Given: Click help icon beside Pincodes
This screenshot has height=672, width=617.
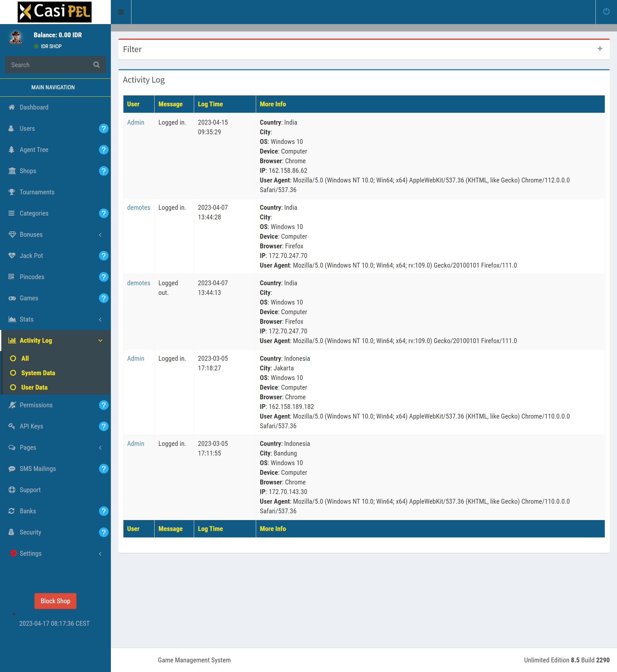Looking at the screenshot, I should pyautogui.click(x=103, y=277).
